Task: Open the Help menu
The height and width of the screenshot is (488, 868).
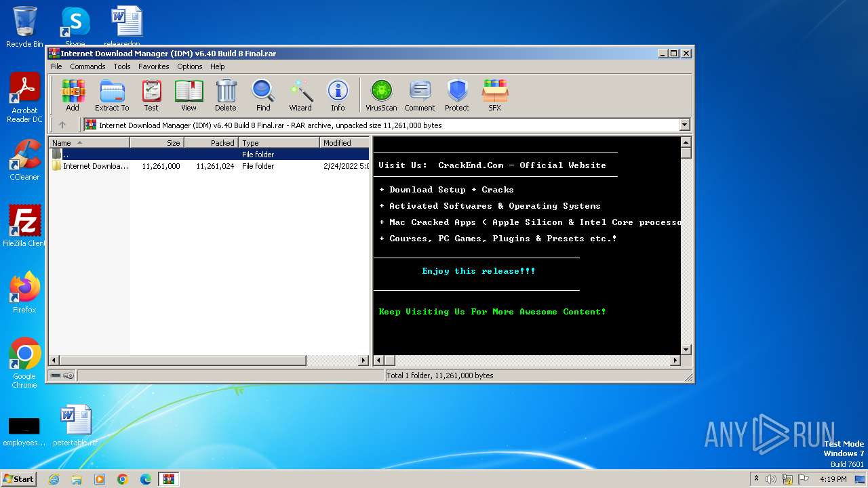Action: click(x=217, y=66)
